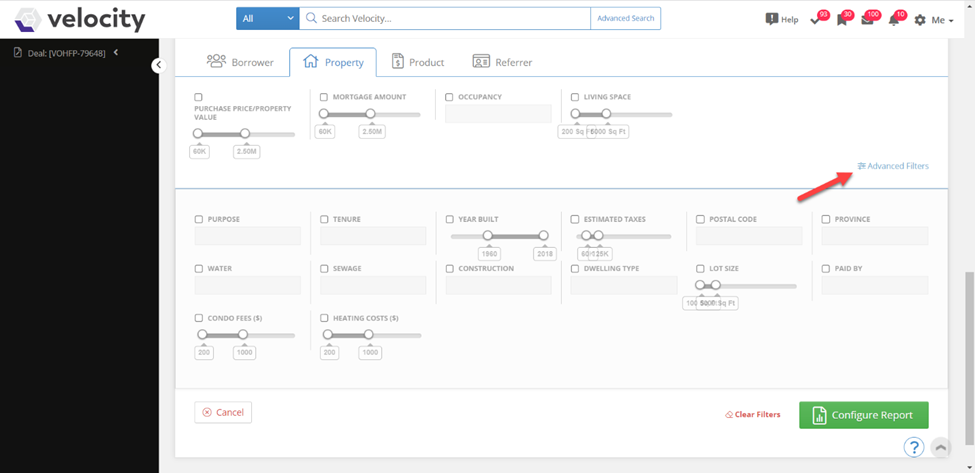Enable the Lot Size checkbox

[x=701, y=269]
